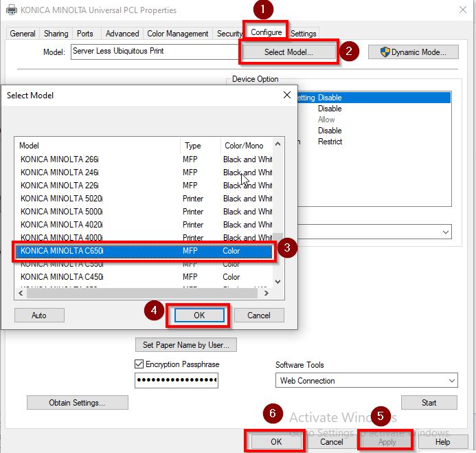Click the Encryption Passphrase password field

[x=177, y=380]
